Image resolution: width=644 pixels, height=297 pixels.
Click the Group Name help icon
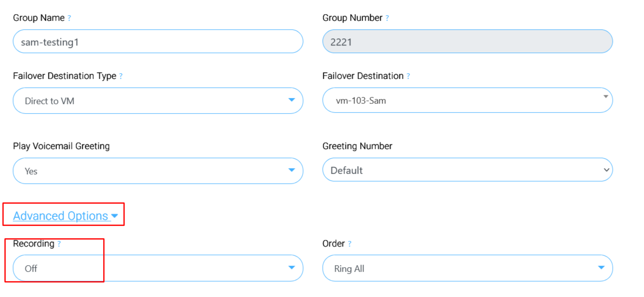[x=69, y=18]
